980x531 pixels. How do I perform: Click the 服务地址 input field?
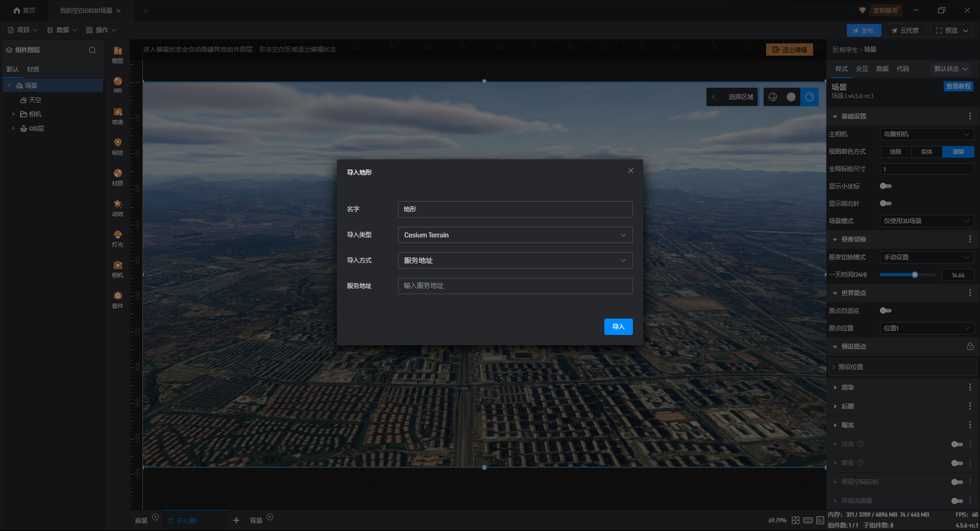515,286
